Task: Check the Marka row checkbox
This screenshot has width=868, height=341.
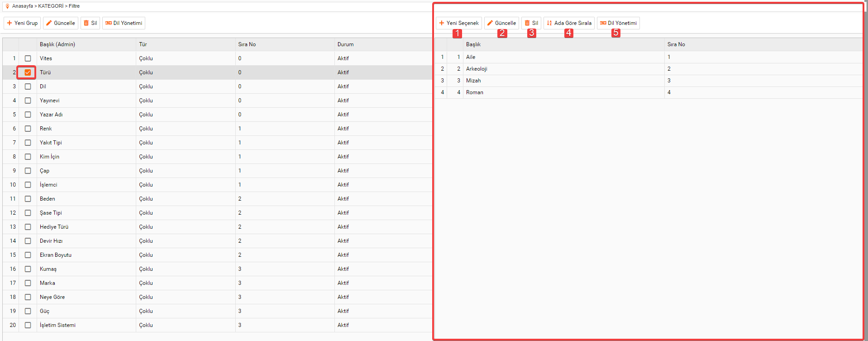Action: pyautogui.click(x=28, y=283)
